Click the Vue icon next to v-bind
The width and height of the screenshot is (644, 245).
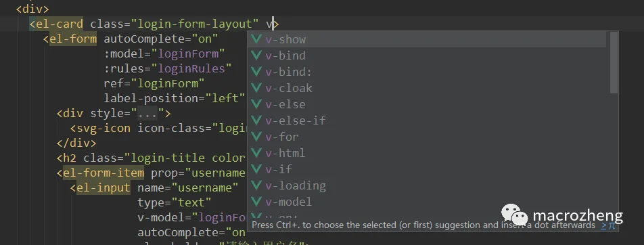click(x=256, y=55)
